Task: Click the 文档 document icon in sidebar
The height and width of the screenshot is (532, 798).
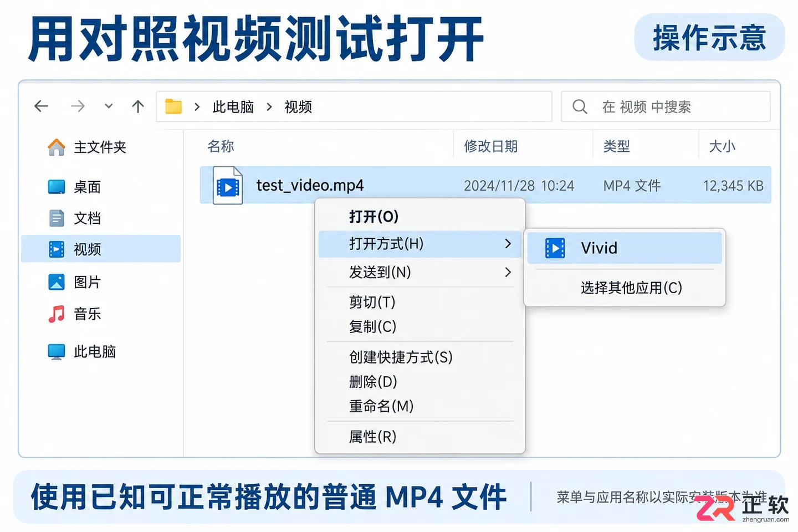Action: (57, 218)
